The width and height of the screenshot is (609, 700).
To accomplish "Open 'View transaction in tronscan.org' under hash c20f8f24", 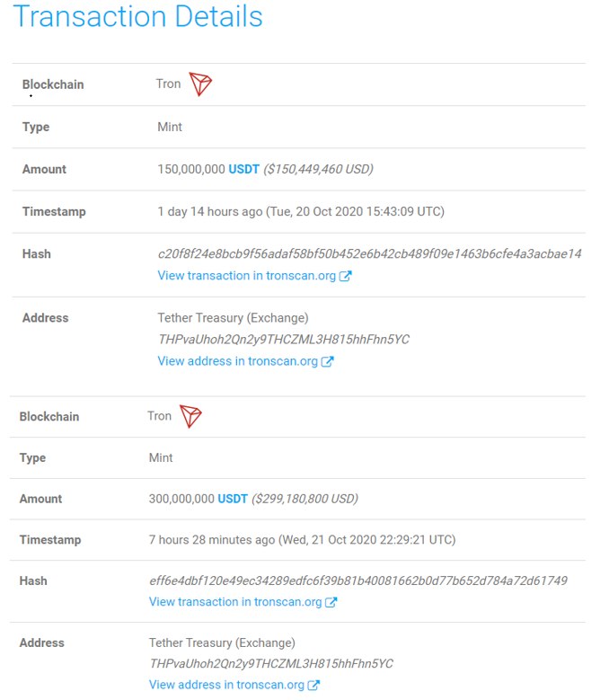I will coord(247,276).
